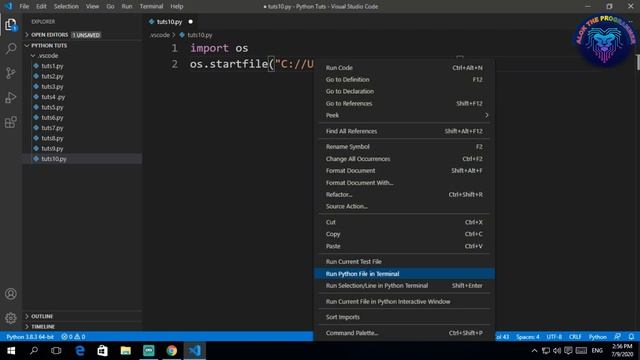Open the Run menu in menu bar
The width and height of the screenshot is (640, 360).
(x=127, y=6)
